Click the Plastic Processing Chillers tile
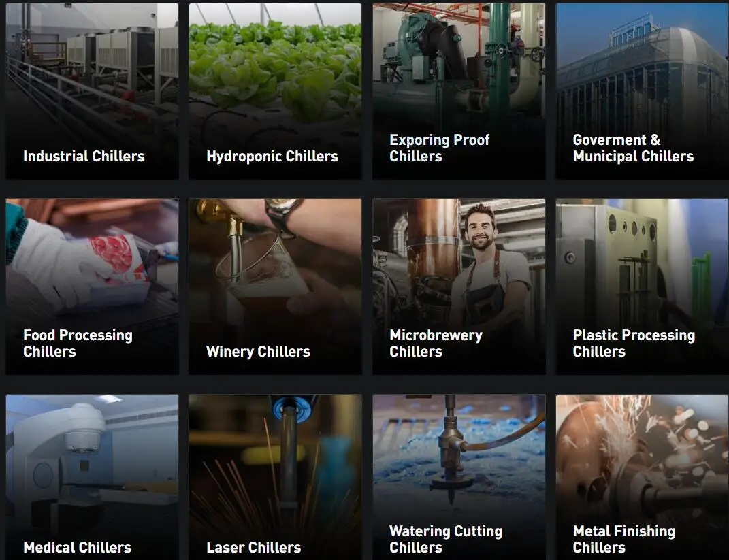The width and height of the screenshot is (729, 560). 642,286
